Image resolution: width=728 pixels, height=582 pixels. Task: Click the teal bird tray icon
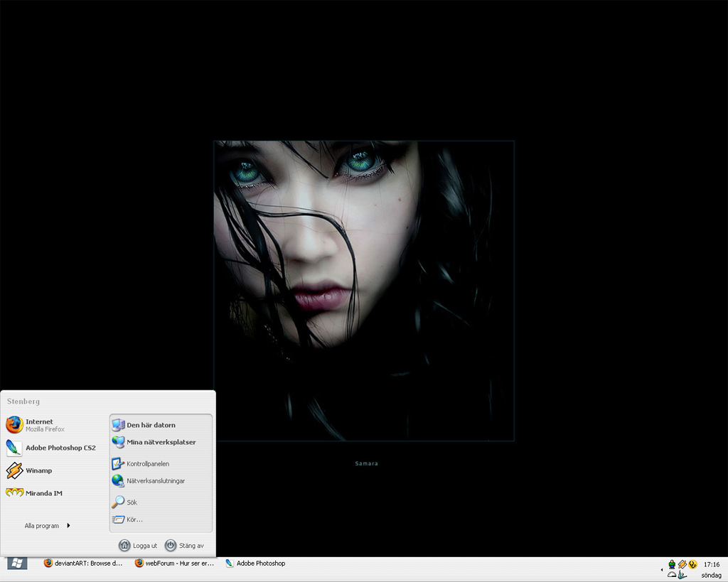pyautogui.click(x=682, y=575)
